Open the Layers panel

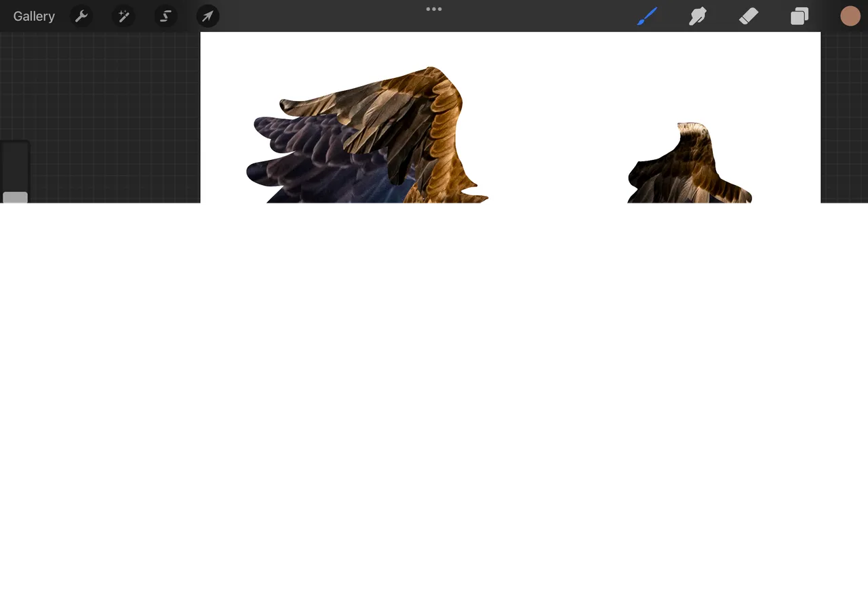[800, 16]
